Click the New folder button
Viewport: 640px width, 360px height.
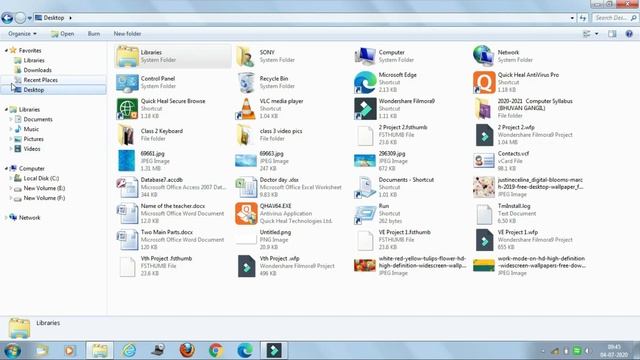[x=127, y=34]
